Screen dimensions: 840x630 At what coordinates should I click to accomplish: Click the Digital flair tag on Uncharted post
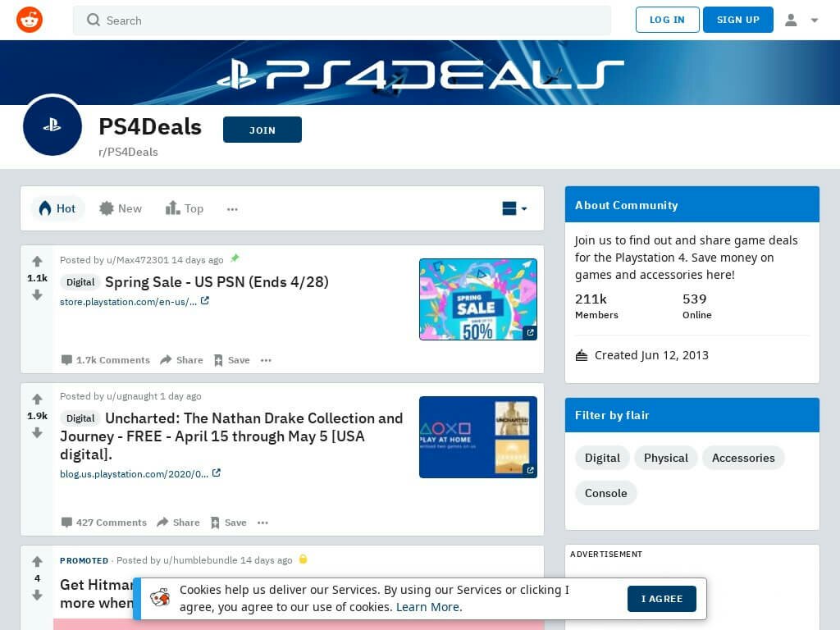[x=80, y=418]
